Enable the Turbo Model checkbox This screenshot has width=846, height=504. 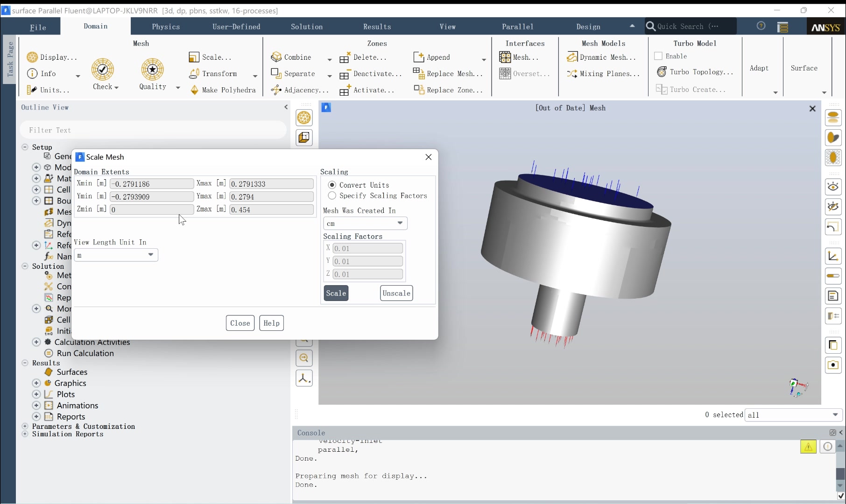[x=658, y=56]
